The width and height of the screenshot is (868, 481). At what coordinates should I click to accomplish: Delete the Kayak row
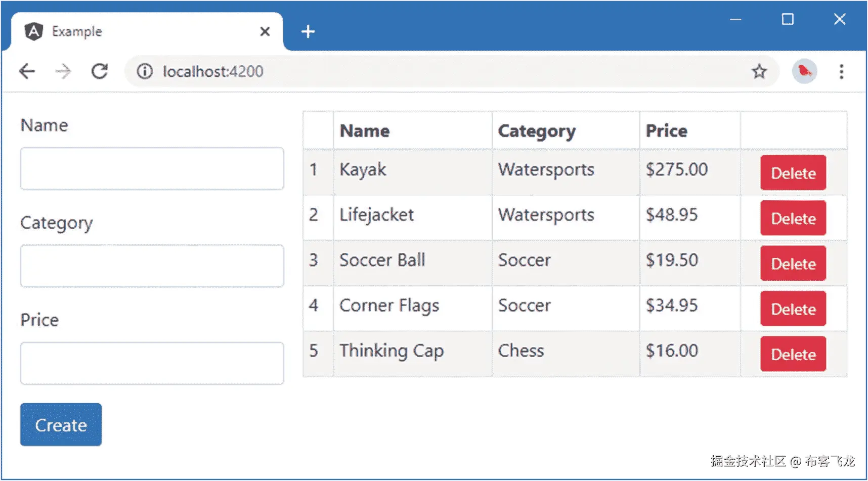793,173
